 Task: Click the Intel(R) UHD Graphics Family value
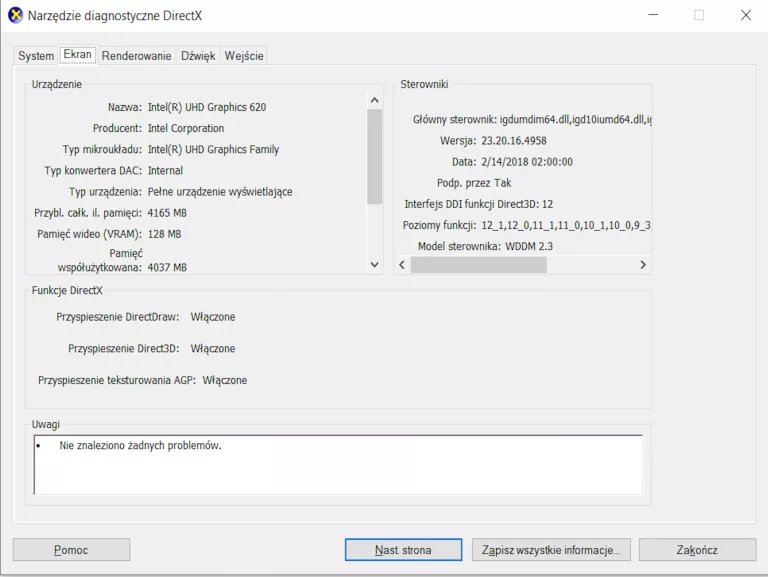[213, 149]
